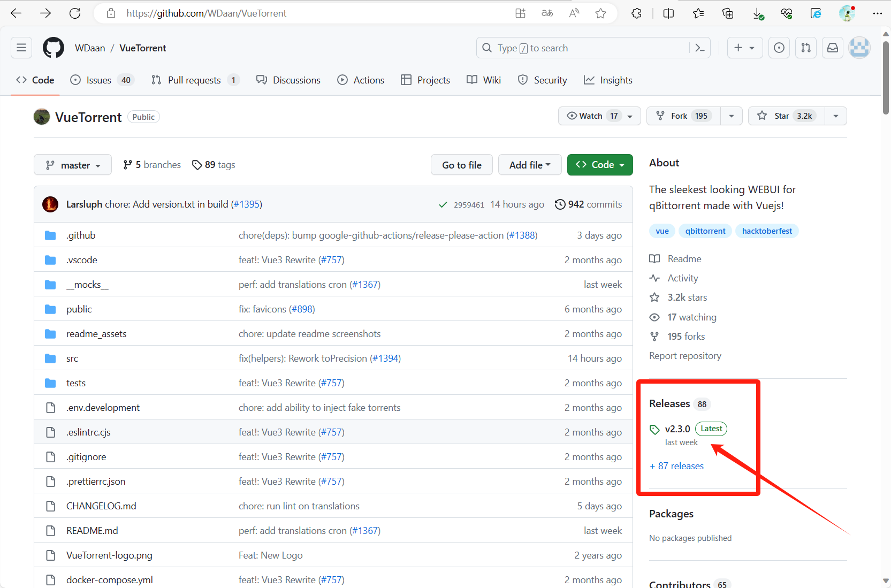Toggle Watch on the repository

(x=591, y=116)
